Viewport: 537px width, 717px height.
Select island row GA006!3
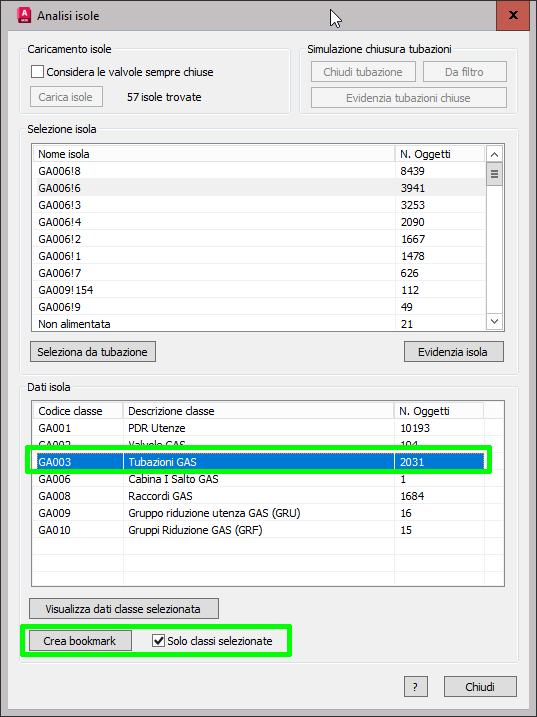(259, 204)
